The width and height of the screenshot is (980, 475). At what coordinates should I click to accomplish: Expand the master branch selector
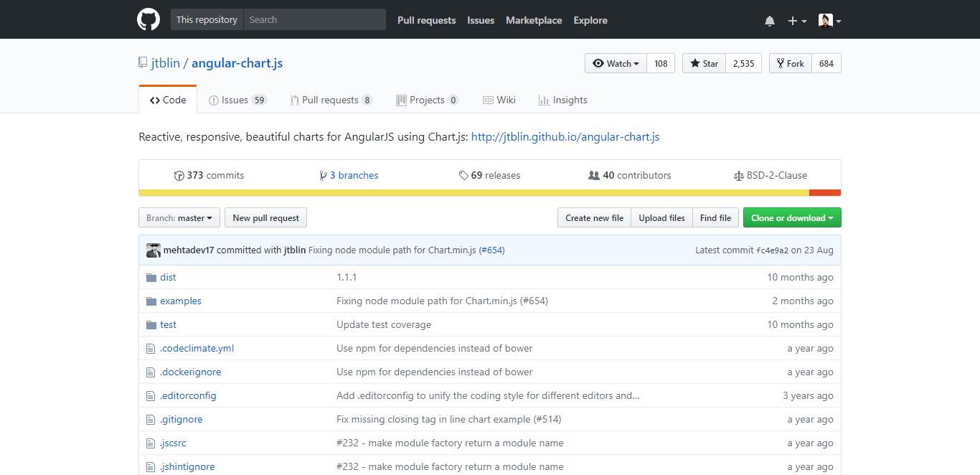point(179,218)
